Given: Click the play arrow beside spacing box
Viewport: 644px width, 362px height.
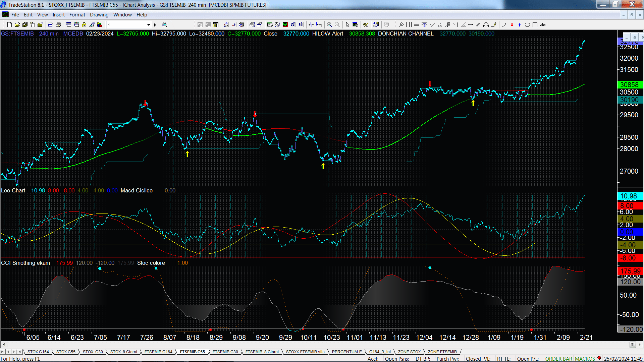Looking at the screenshot, I should [x=155, y=24].
